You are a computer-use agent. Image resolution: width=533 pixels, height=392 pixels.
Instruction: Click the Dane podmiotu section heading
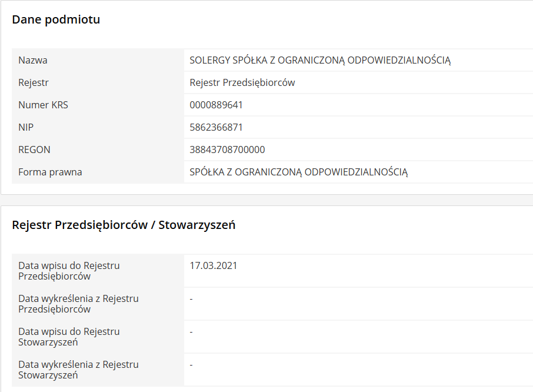click(56, 19)
